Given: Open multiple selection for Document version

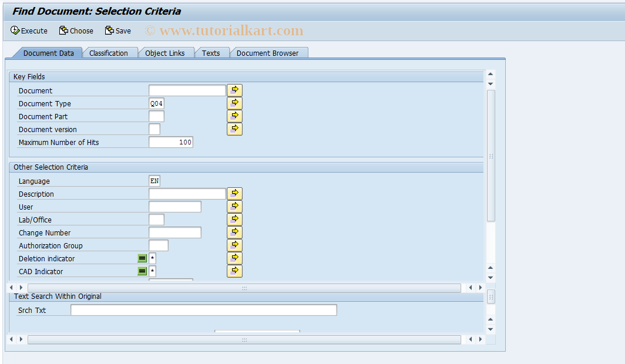Looking at the screenshot, I should [234, 129].
